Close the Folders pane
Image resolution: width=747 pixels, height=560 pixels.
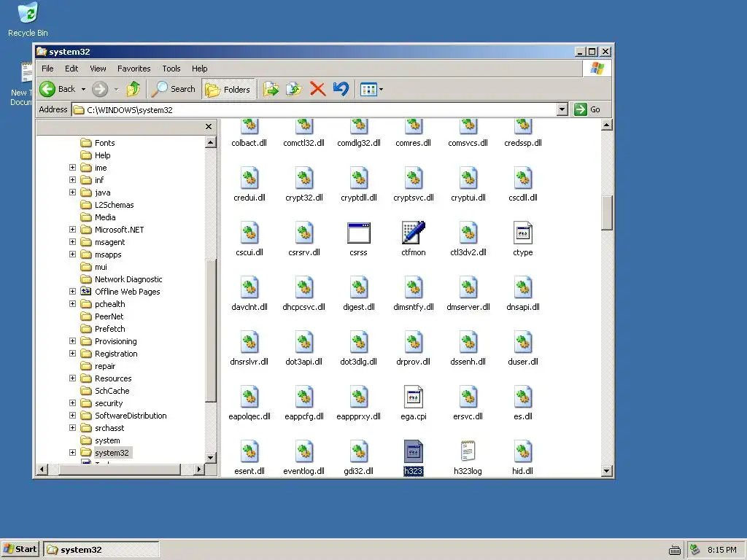point(208,127)
